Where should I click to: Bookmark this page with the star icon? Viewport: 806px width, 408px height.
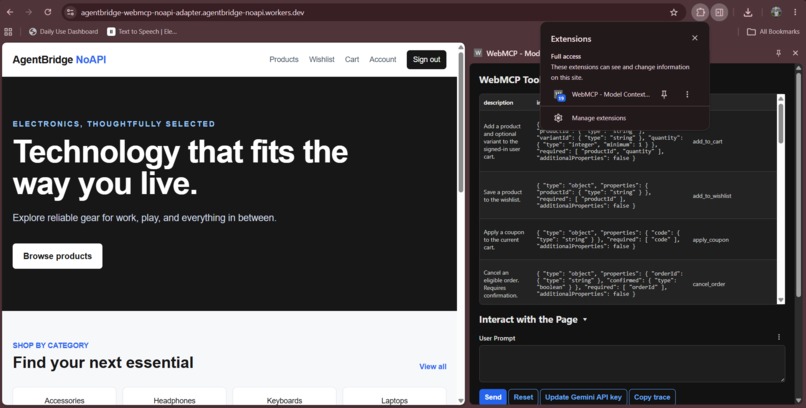pyautogui.click(x=673, y=12)
